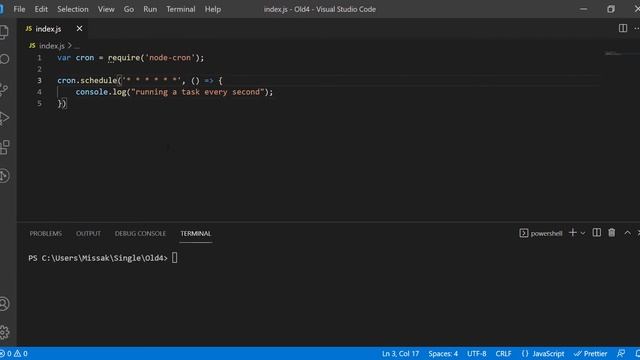The width and height of the screenshot is (640, 360).
Task: Click line number 4 in the gutter
Action: pos(39,92)
